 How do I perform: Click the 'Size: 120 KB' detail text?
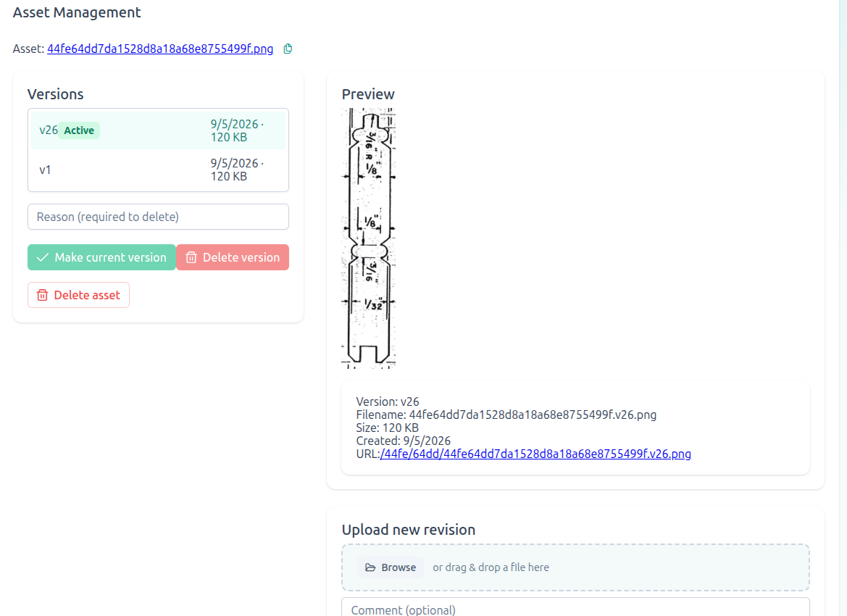click(x=388, y=428)
